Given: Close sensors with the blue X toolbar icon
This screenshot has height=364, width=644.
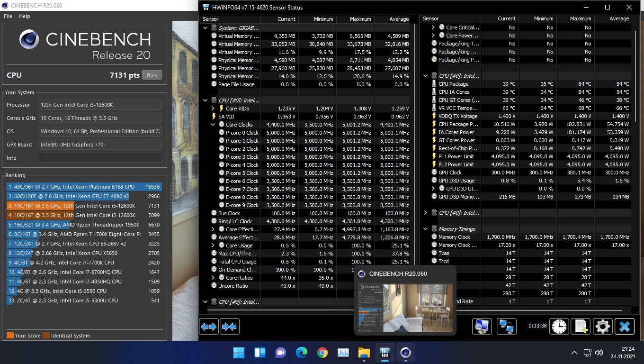Looking at the screenshot, I should pyautogui.click(x=624, y=327).
